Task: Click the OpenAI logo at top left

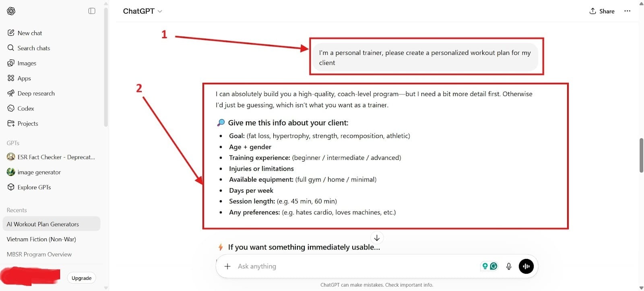Action: (11, 11)
